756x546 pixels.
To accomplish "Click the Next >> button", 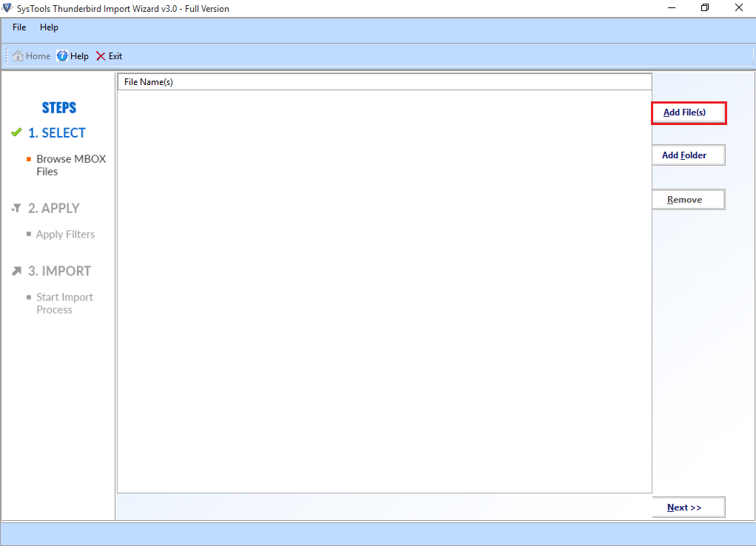I will click(689, 508).
